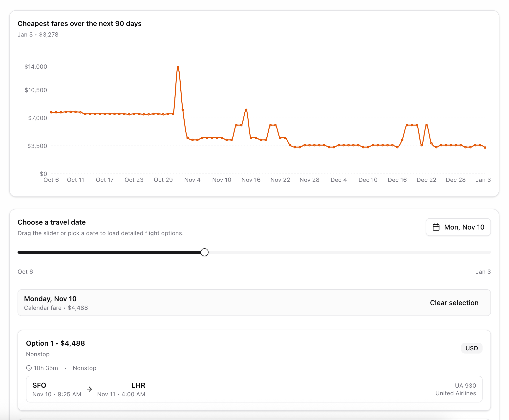Click the $14,000 peak point on chart
The width and height of the screenshot is (509, 420).
[x=178, y=67]
